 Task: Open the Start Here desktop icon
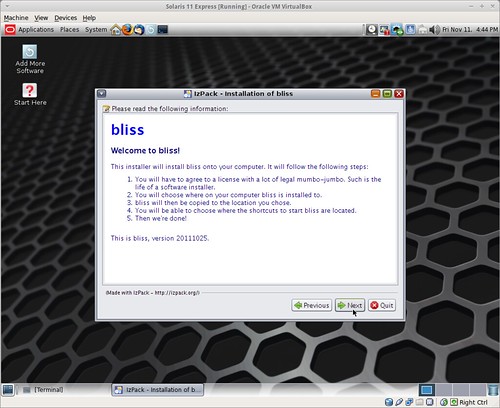[30, 94]
